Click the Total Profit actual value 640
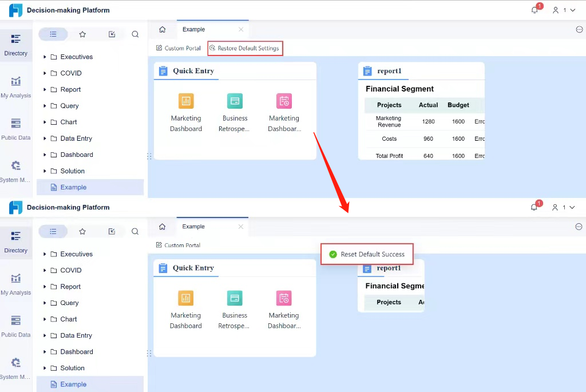 pyautogui.click(x=428, y=156)
